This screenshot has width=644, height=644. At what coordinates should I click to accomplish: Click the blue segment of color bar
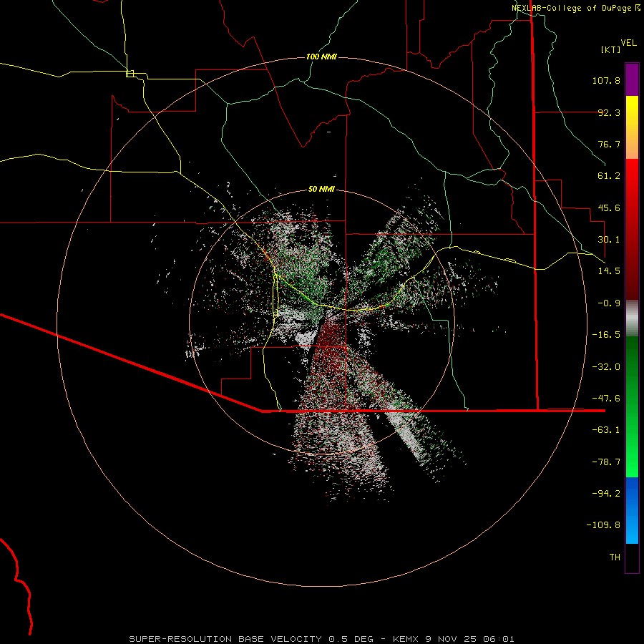[x=632, y=510]
